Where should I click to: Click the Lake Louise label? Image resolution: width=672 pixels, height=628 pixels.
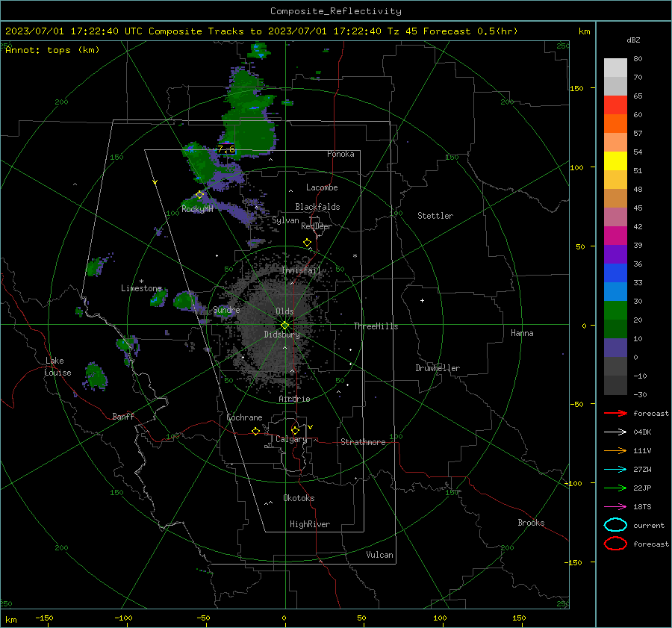57,367
